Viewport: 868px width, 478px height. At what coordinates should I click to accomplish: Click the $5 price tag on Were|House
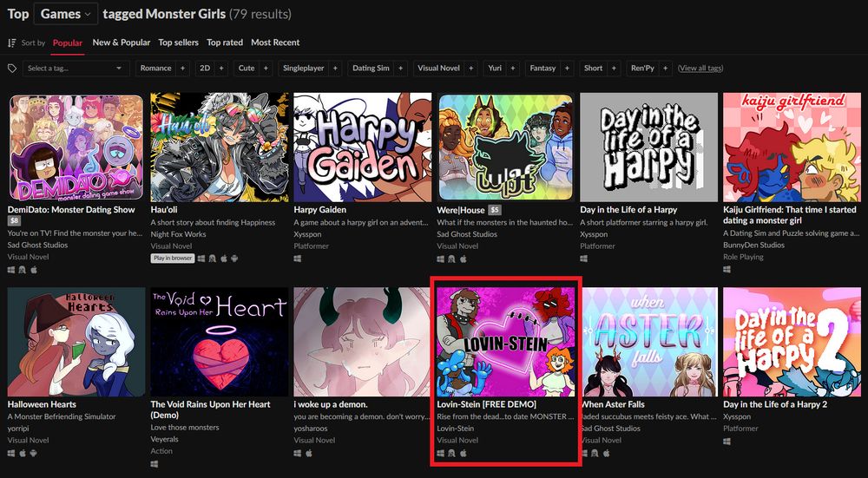click(x=495, y=210)
